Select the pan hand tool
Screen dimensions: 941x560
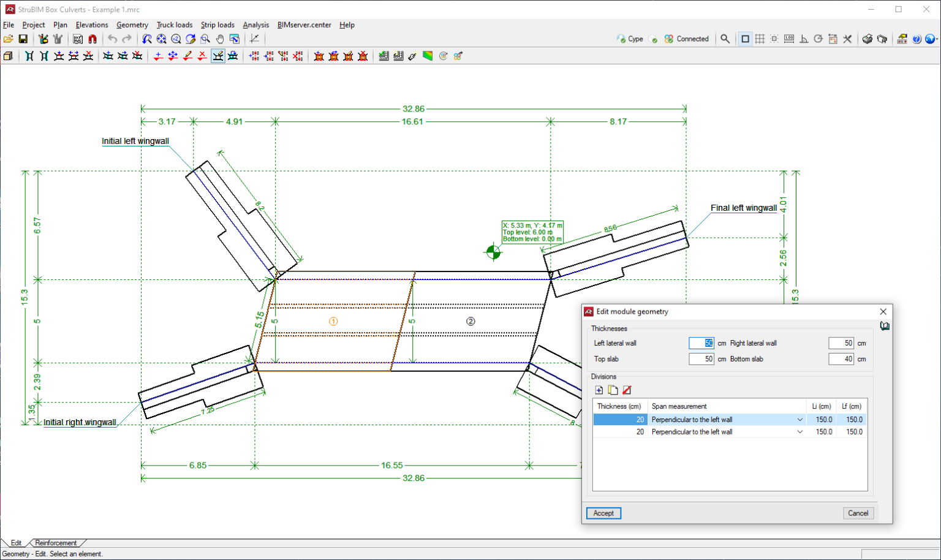tap(220, 39)
